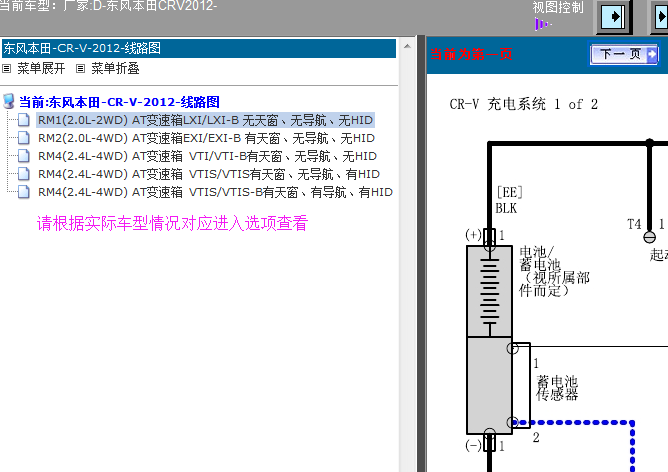Click the computer icon beside the root node

(x=9, y=102)
